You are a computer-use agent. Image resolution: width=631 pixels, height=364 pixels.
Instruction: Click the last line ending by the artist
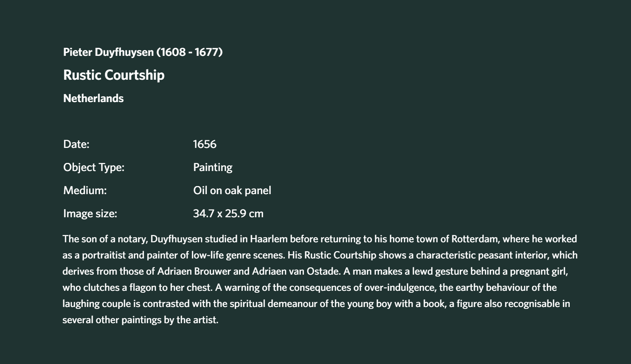tap(140, 320)
